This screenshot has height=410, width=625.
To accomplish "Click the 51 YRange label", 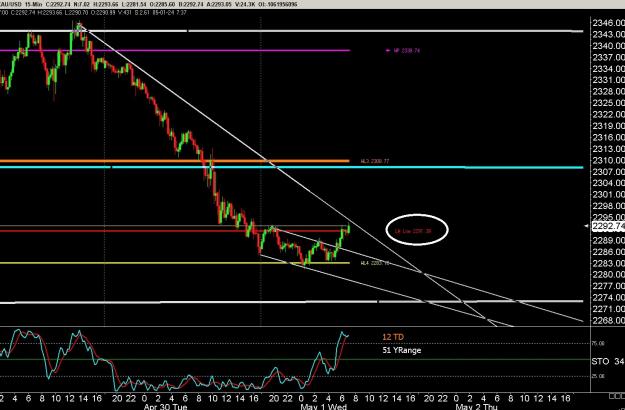I will [401, 350].
